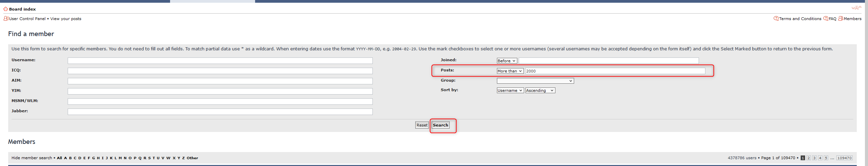Open the Posts More than dropdown
The height and width of the screenshot is (166, 868).
(510, 71)
